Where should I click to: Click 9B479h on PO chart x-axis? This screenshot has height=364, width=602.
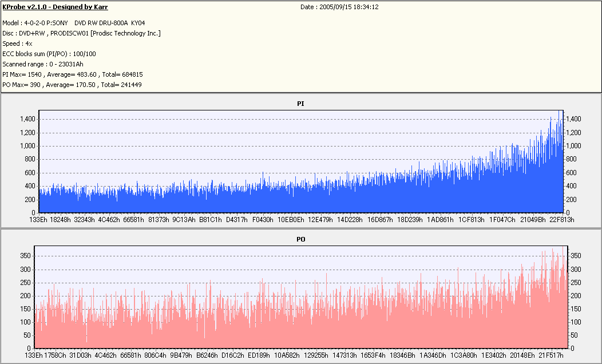pyautogui.click(x=181, y=355)
